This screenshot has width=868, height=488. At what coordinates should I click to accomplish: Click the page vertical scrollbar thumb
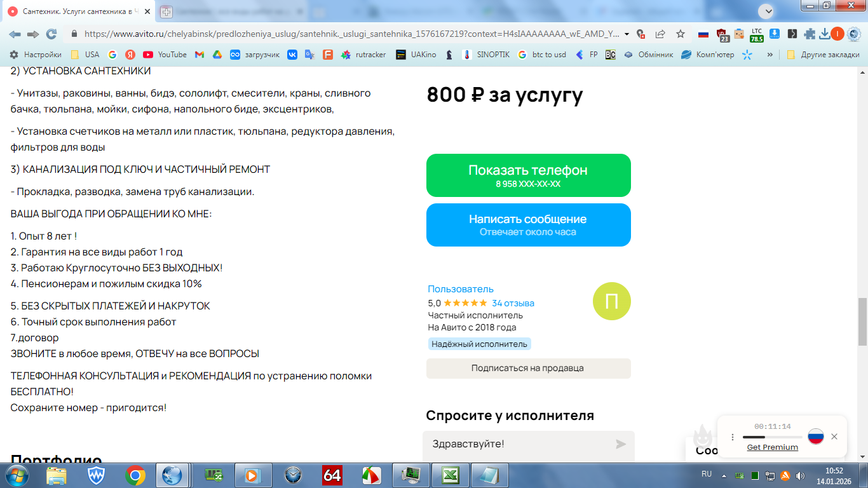tap(862, 321)
